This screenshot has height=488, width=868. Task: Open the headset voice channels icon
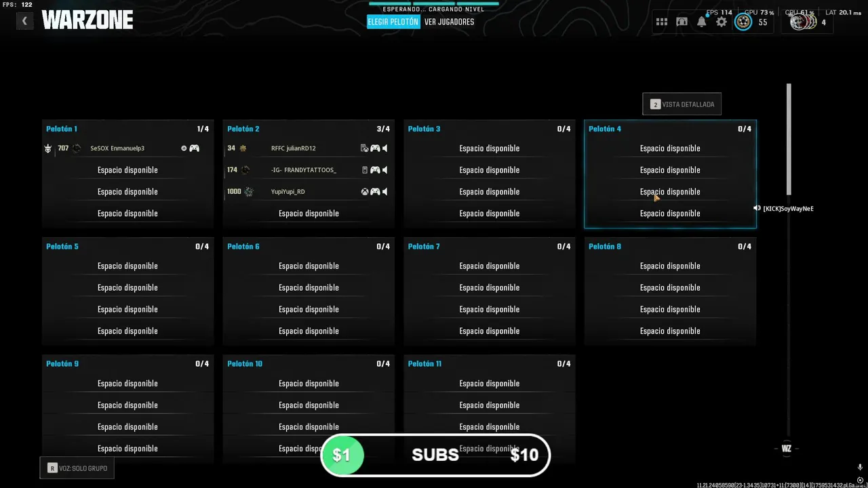682,22
